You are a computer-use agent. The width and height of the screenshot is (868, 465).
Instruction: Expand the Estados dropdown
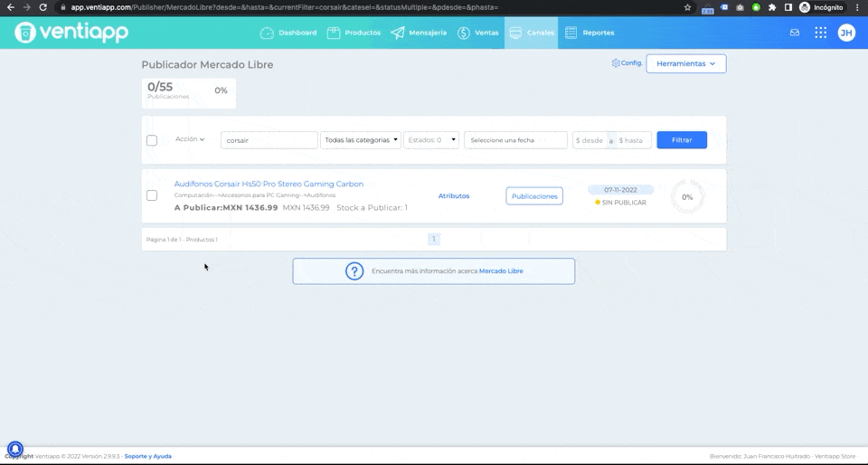coord(431,140)
